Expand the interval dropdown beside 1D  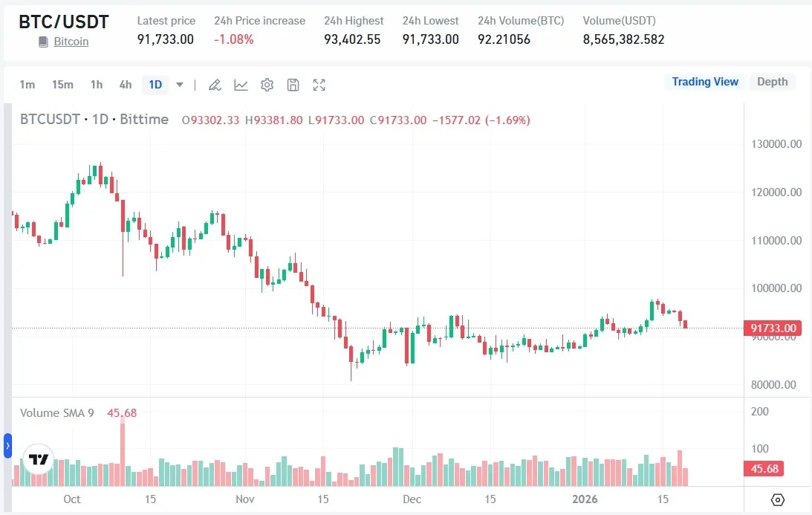pyautogui.click(x=178, y=85)
